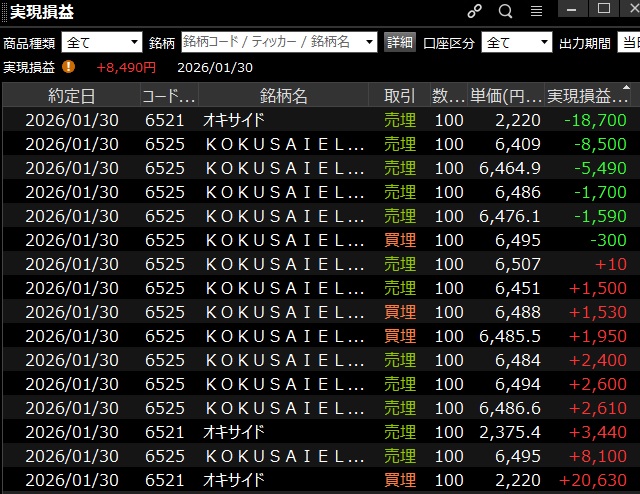This screenshot has height=494, width=640.
Task: Maximize the 実現損益 window
Action: tap(603, 10)
